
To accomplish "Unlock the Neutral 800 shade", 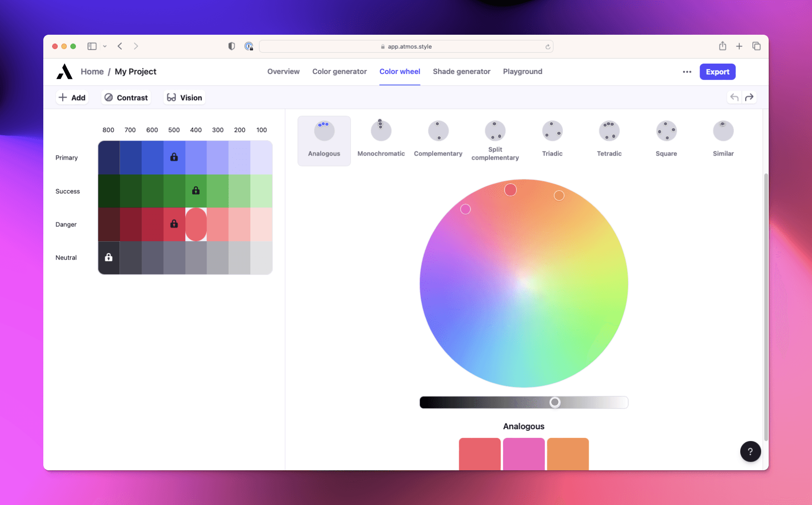I will (108, 257).
